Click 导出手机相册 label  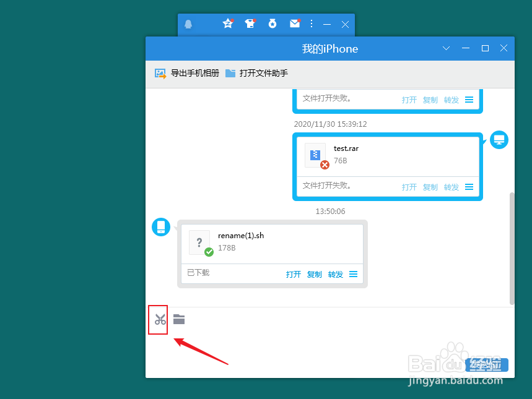click(194, 73)
